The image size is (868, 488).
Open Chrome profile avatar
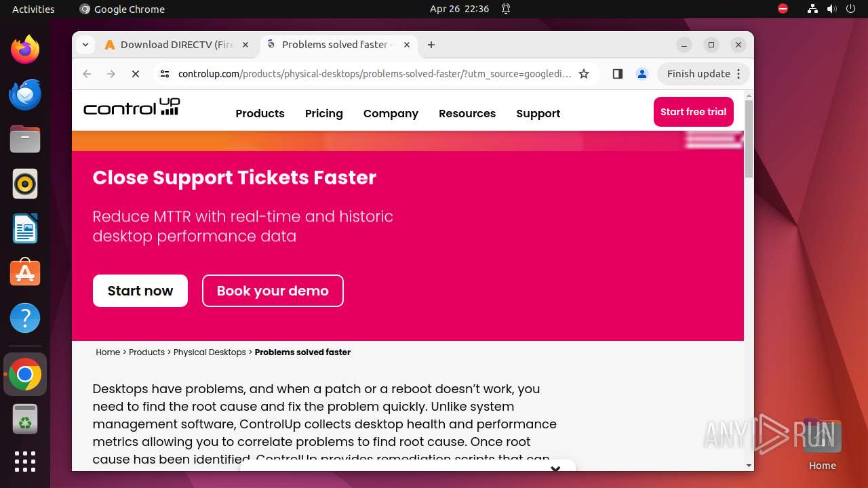642,74
